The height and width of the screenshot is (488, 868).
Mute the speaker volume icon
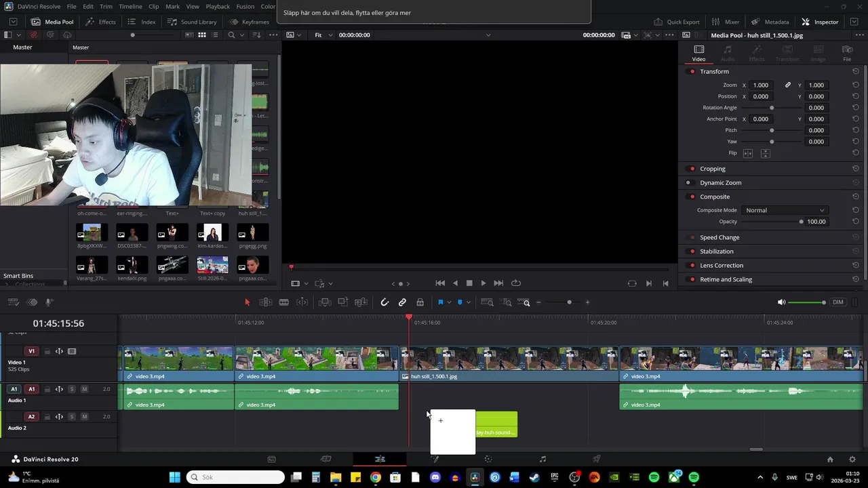click(x=781, y=302)
